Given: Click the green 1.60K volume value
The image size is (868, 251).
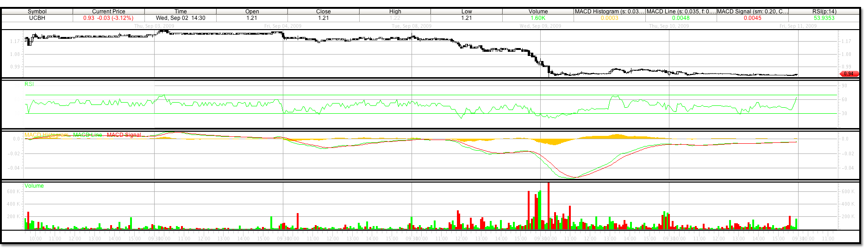Looking at the screenshot, I should pos(538,18).
